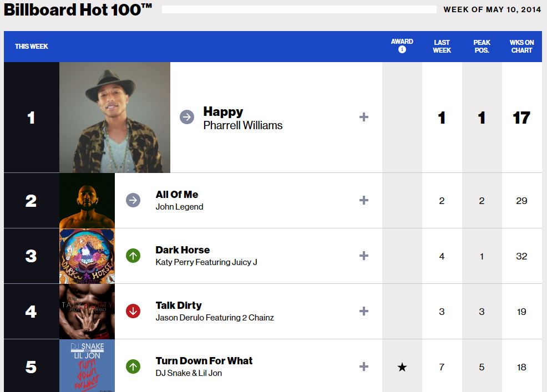Click the steady arrow icon beside All Of Me
The height and width of the screenshot is (392, 547).
133,200
